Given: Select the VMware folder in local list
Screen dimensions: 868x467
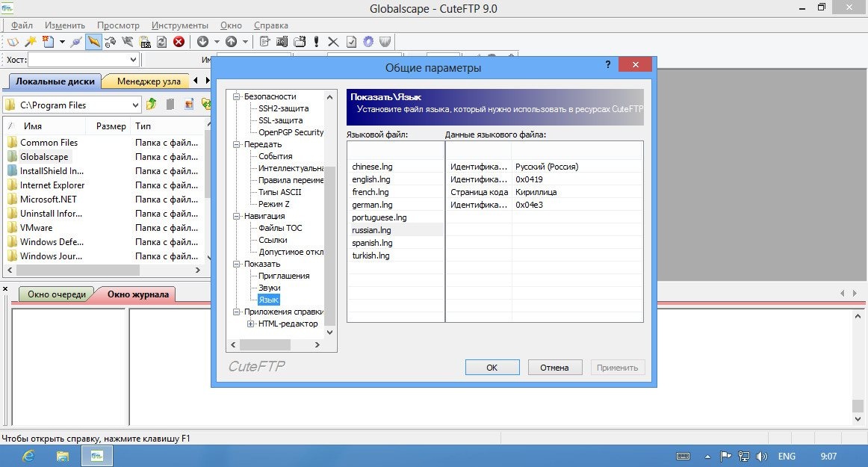Looking at the screenshot, I should pyautogui.click(x=36, y=228).
